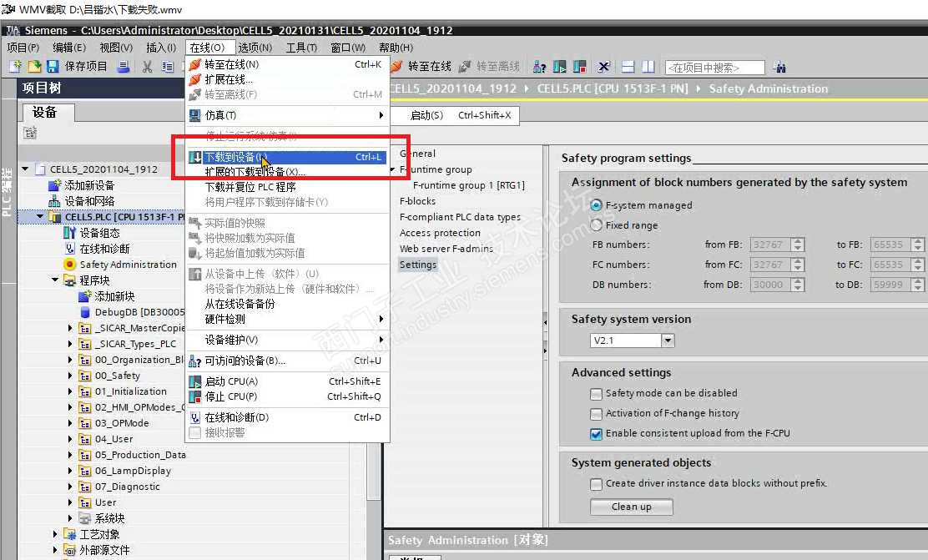
Task: Click the copy icon in the toolbar
Action: [168, 67]
